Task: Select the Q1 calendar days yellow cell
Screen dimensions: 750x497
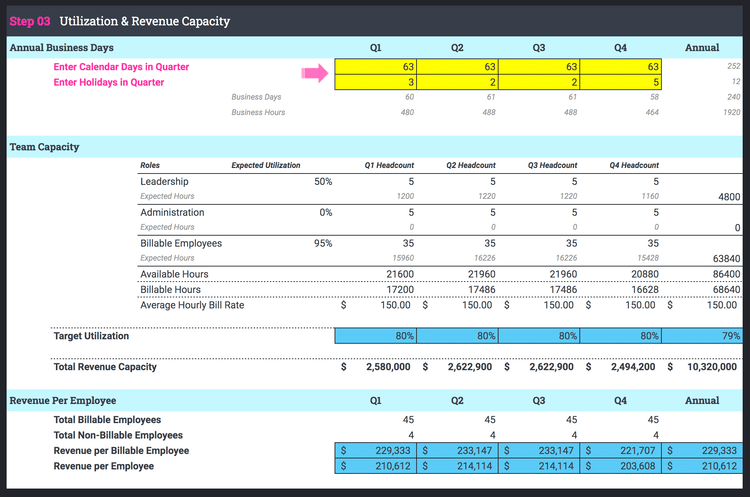Action: click(x=376, y=67)
